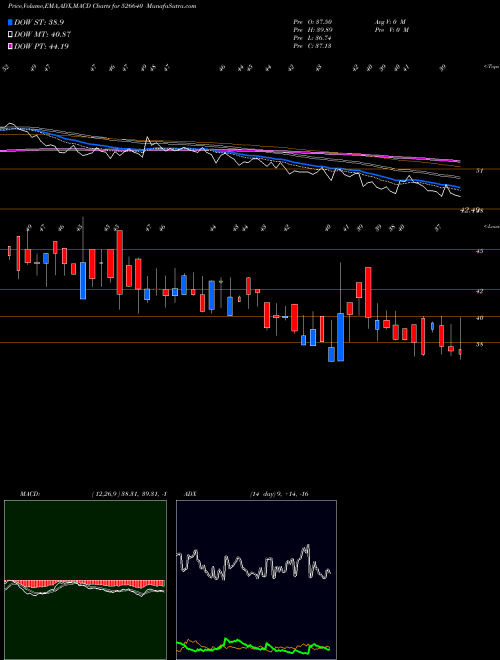Viewport: 500px width, 660px height.
Task: Click the magenta DOW PT legend swatch
Action: [10, 46]
